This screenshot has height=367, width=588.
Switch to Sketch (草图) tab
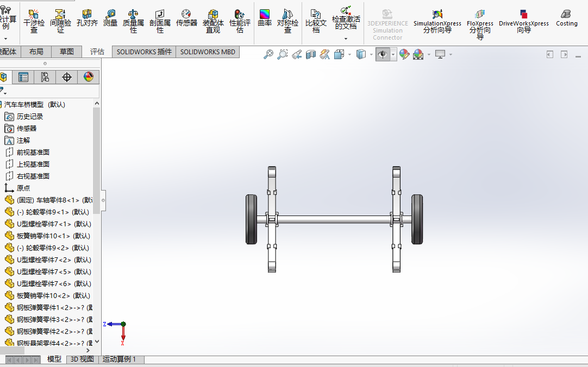pos(67,52)
